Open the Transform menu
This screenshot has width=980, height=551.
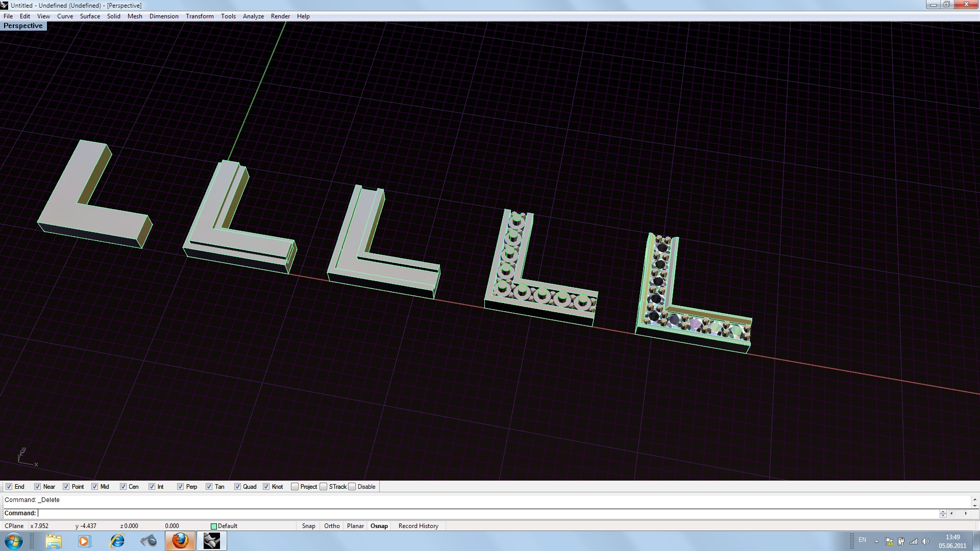pos(200,16)
